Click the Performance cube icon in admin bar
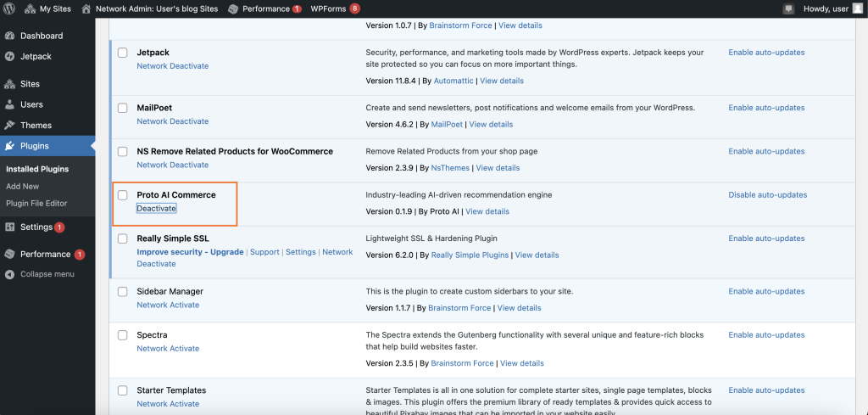The width and height of the screenshot is (868, 415). [x=234, y=8]
